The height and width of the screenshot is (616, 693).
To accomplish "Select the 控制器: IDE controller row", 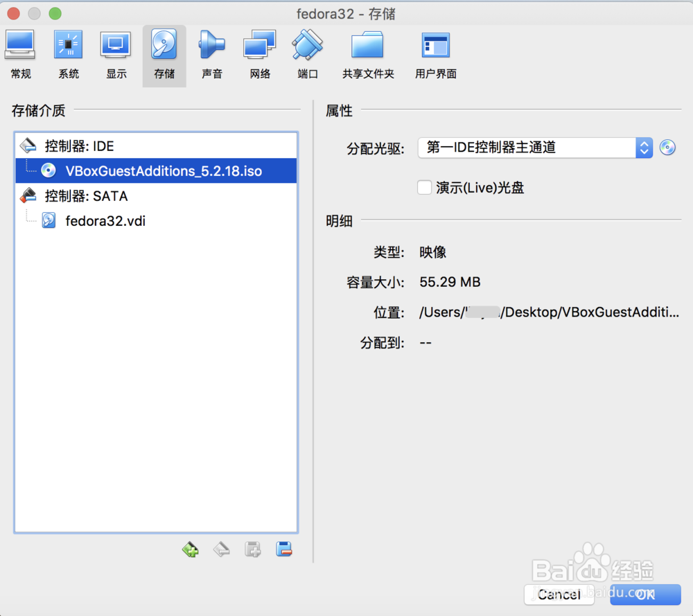I will pyautogui.click(x=156, y=146).
